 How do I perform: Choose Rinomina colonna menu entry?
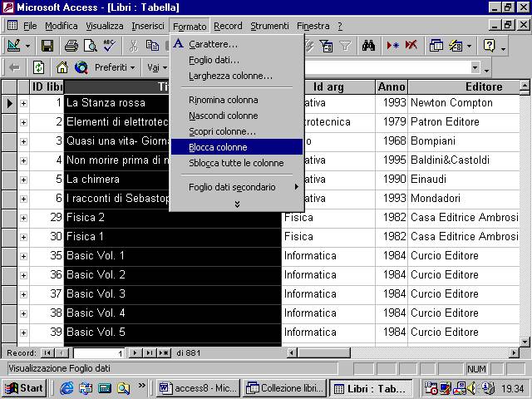[x=236, y=100]
